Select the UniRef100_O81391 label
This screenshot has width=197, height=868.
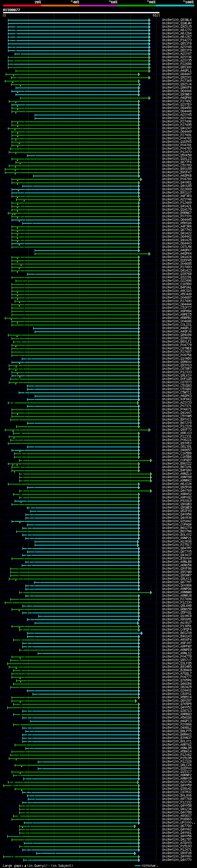[176, 446]
